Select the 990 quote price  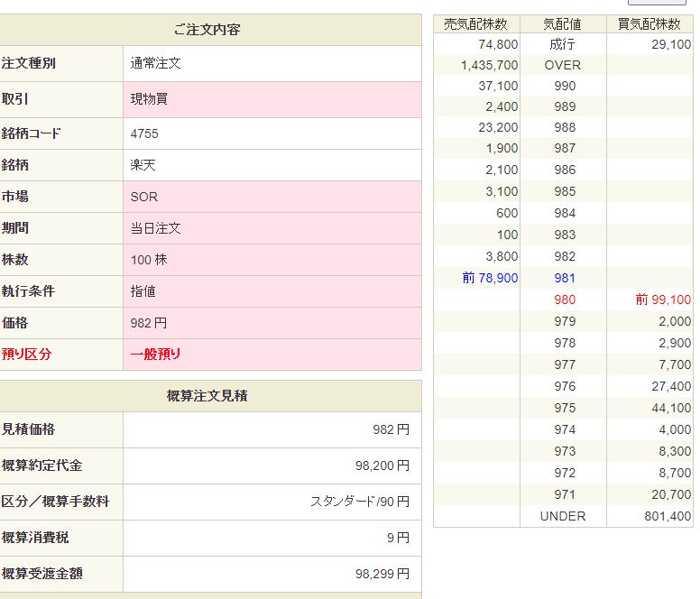[x=565, y=86]
